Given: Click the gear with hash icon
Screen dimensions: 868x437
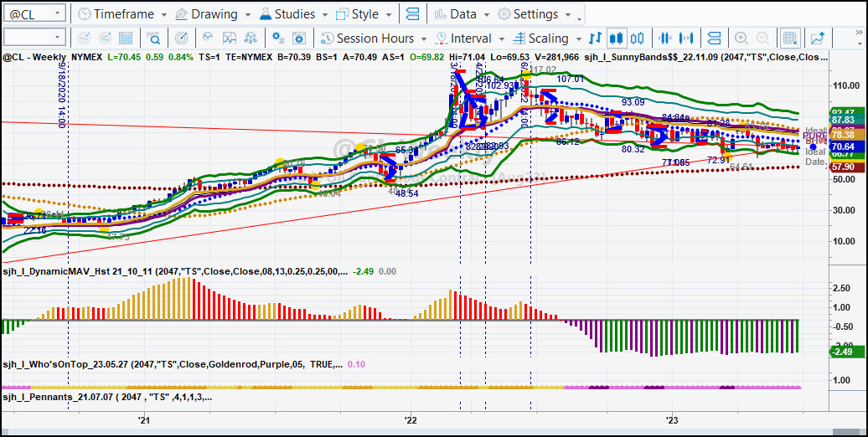Looking at the screenshot, I should pos(278,39).
